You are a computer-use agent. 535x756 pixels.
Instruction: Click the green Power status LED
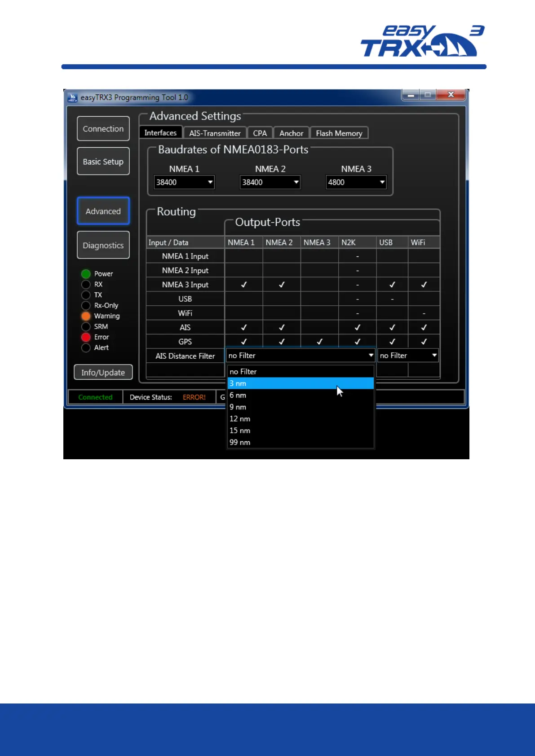(86, 274)
